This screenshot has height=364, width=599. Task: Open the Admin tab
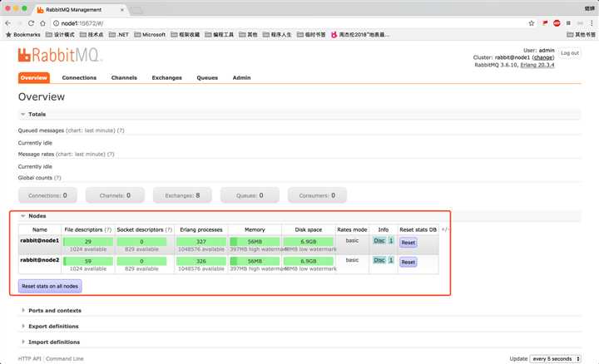(x=242, y=77)
